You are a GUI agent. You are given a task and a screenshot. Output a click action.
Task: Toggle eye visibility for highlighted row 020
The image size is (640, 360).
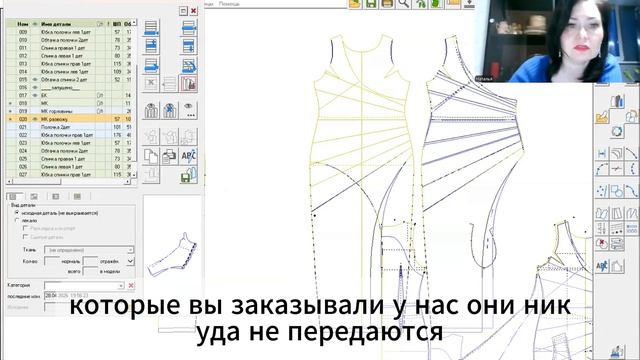pyautogui.click(x=35, y=119)
